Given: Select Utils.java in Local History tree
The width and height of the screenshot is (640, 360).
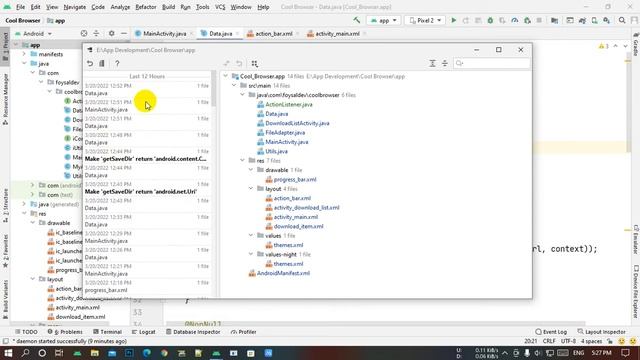Looking at the screenshot, I should 276,151.
